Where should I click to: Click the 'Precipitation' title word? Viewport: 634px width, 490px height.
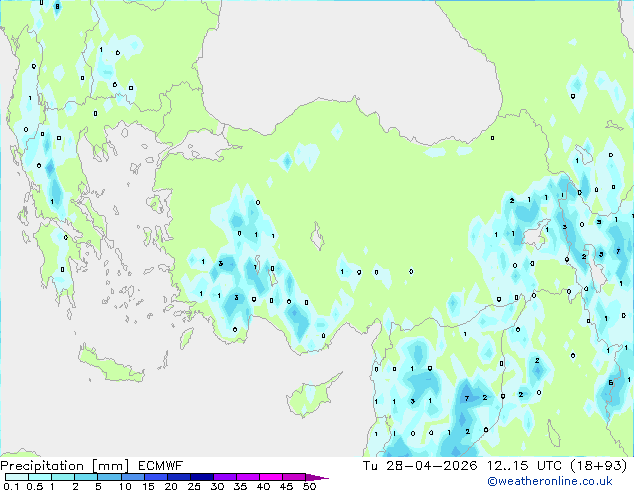tap(42, 466)
